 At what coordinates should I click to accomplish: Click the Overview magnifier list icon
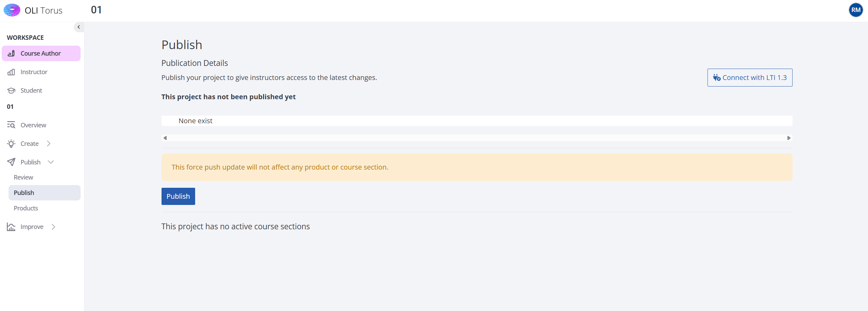tap(11, 125)
